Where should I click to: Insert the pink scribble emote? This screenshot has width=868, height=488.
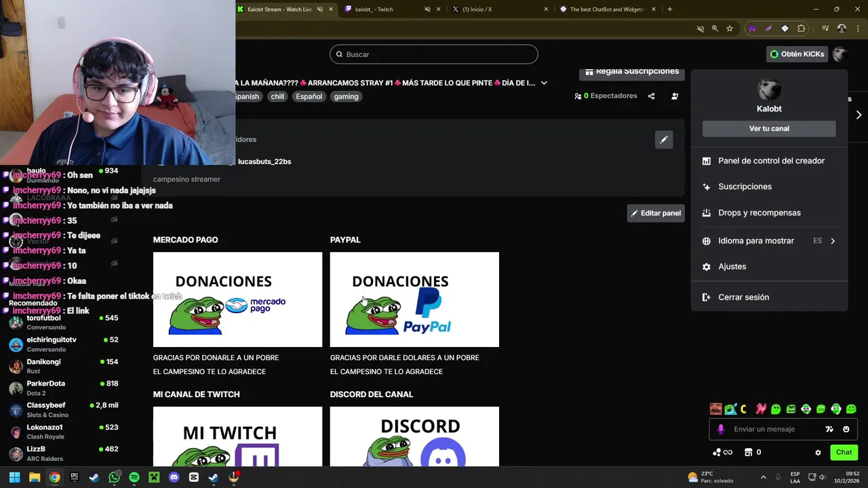(761, 409)
